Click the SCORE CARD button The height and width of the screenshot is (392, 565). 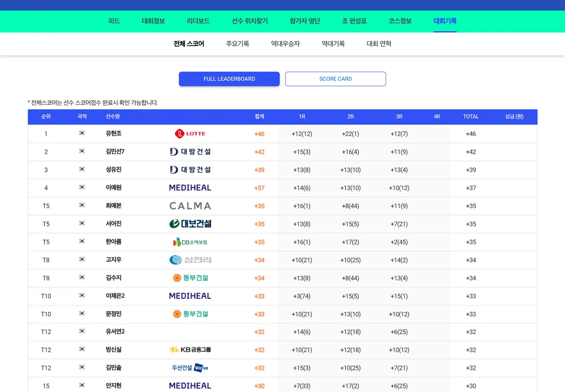tap(336, 79)
